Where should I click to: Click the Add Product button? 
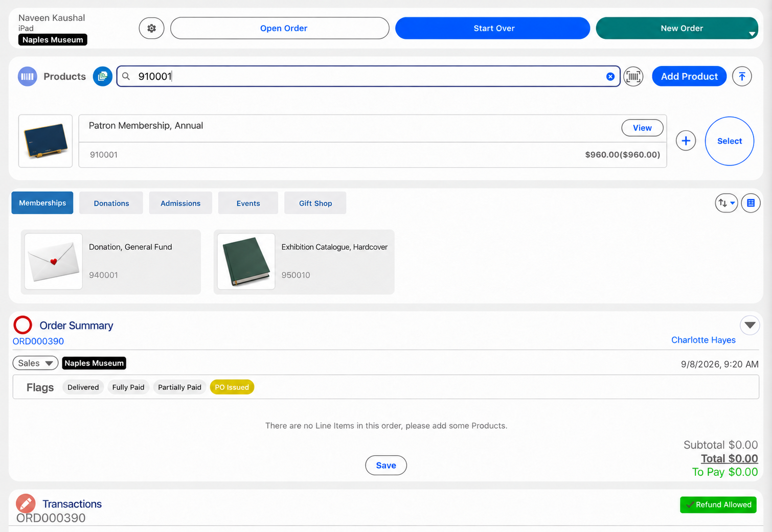pos(689,77)
